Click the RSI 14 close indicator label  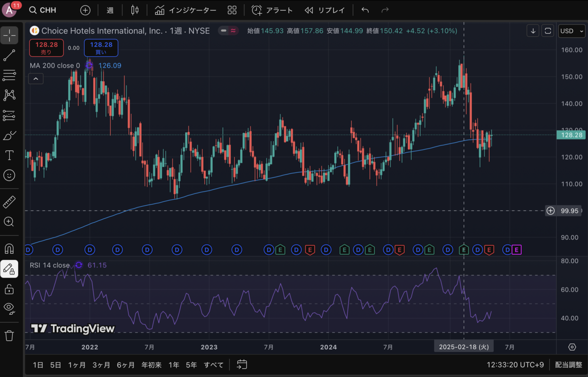pos(50,265)
